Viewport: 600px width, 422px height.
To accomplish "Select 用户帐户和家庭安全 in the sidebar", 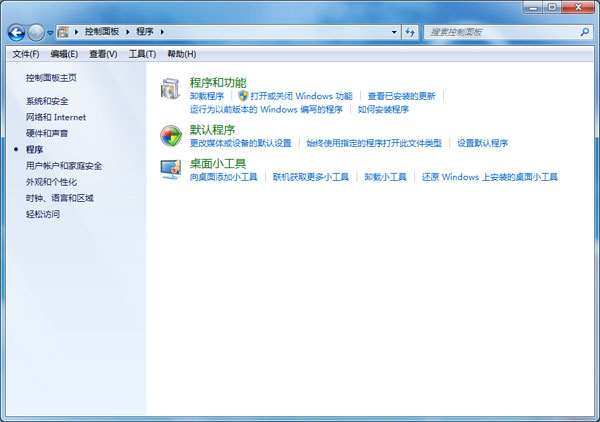I will pos(64,166).
